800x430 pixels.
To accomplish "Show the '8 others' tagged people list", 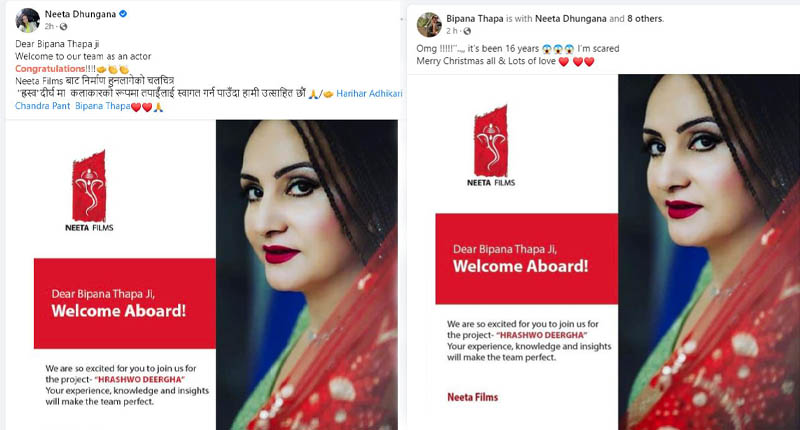I will [645, 18].
